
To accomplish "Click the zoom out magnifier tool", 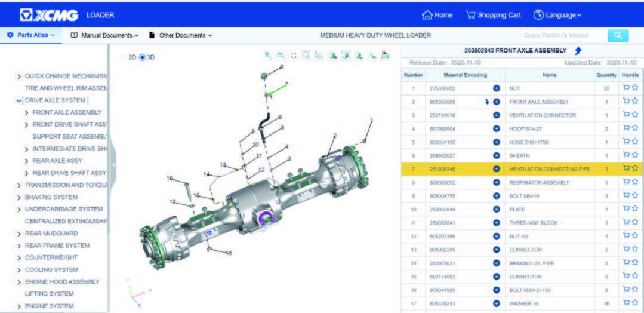I will tap(281, 55).
